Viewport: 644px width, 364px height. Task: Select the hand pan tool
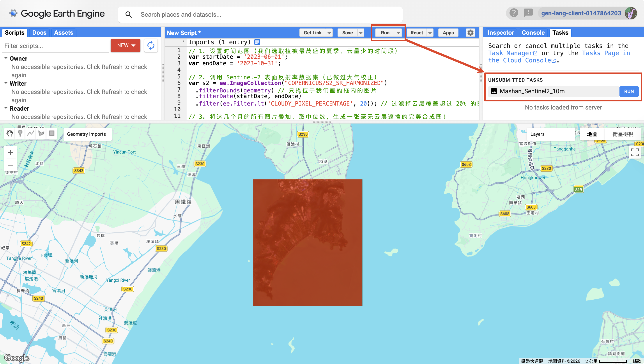tap(10, 134)
